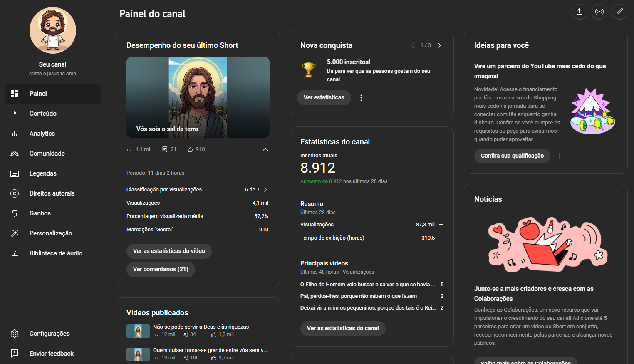
Task: Click Ver as estatísticas do canal button
Action: (x=343, y=329)
